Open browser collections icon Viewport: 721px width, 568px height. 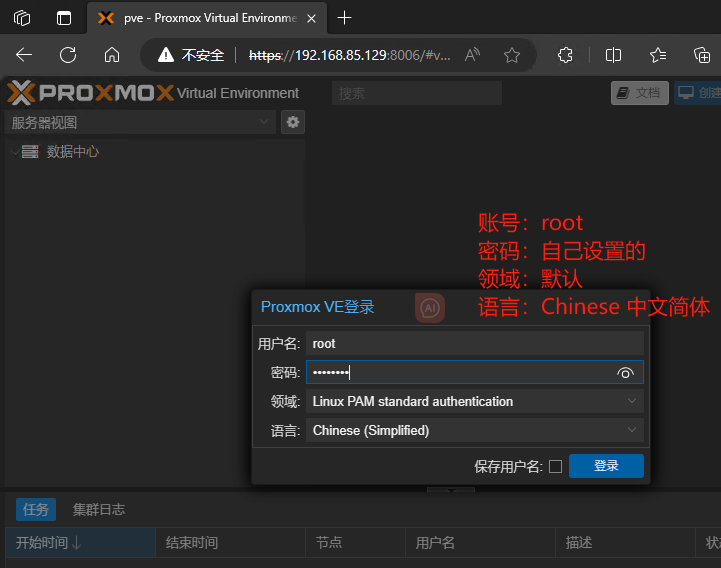(702, 55)
